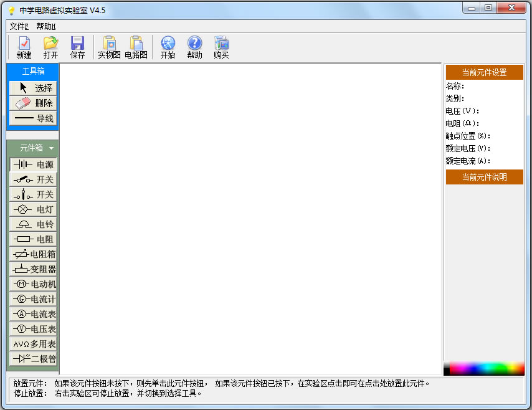This screenshot has height=410, width=532.
Task: Open a file with 打开 icon
Action: click(50, 47)
